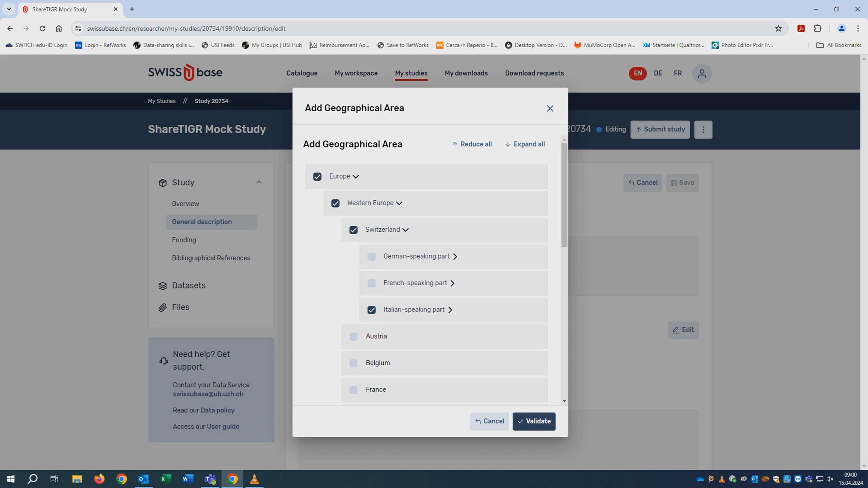
Task: Select General description in sidebar
Action: [x=212, y=222]
